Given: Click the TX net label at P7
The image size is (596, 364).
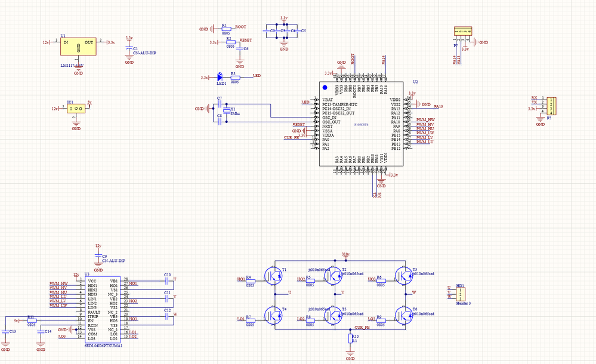Looking at the screenshot, I should pos(534,102).
